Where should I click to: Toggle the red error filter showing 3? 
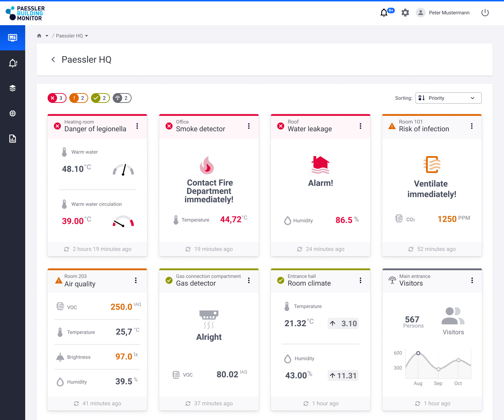click(x=57, y=98)
